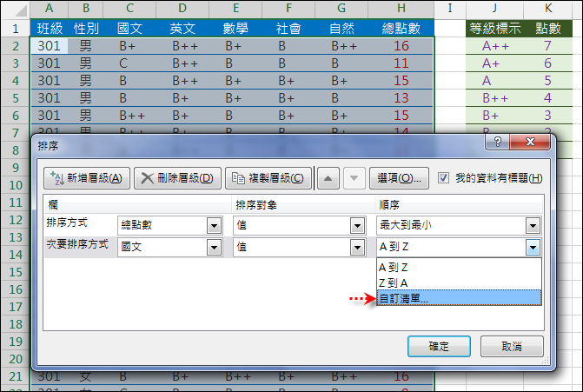Click the 自然 header cell
This screenshot has height=392, width=583.
pyautogui.click(x=341, y=29)
